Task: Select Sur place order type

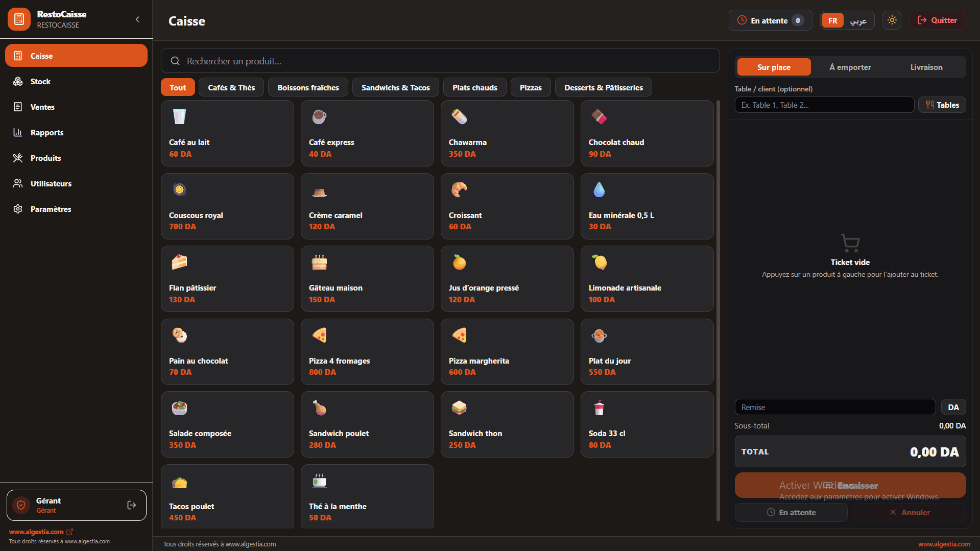Action: coord(774,67)
